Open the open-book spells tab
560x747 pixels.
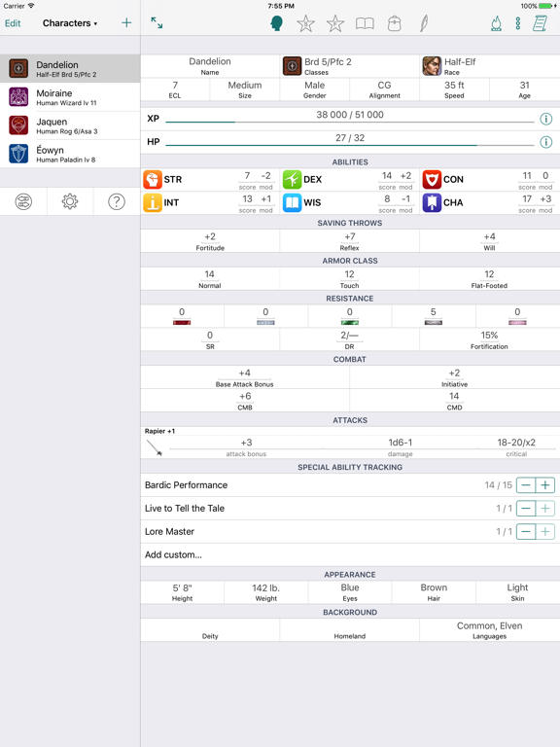coord(365,23)
